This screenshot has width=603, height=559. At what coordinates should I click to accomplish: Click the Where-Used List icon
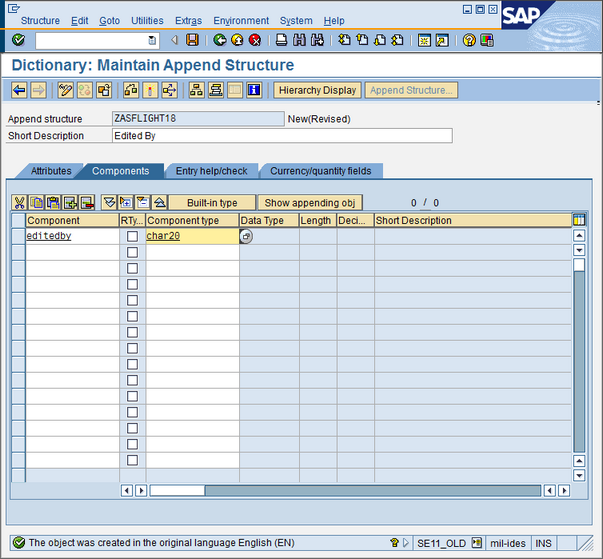(x=169, y=90)
